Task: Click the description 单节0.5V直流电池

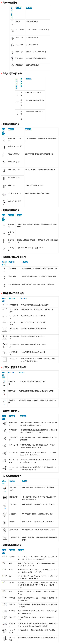Action: coord(32,22)
